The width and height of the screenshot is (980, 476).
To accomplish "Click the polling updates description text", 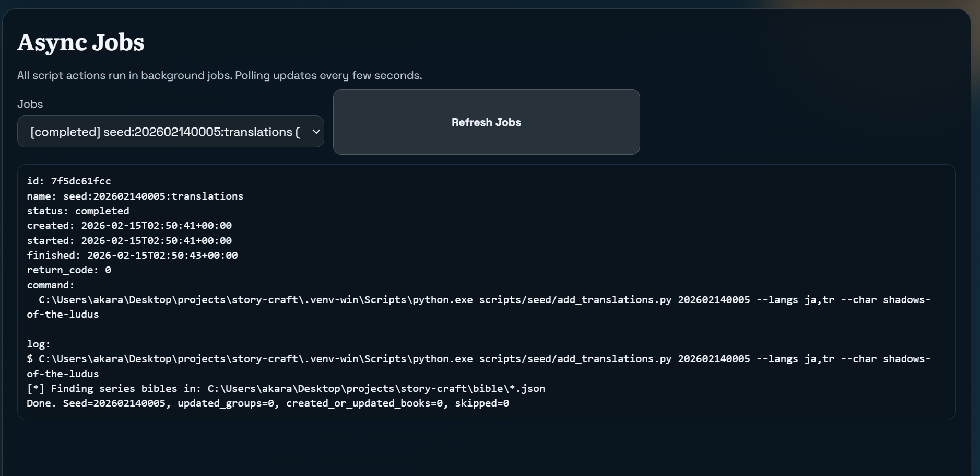I will (x=219, y=75).
